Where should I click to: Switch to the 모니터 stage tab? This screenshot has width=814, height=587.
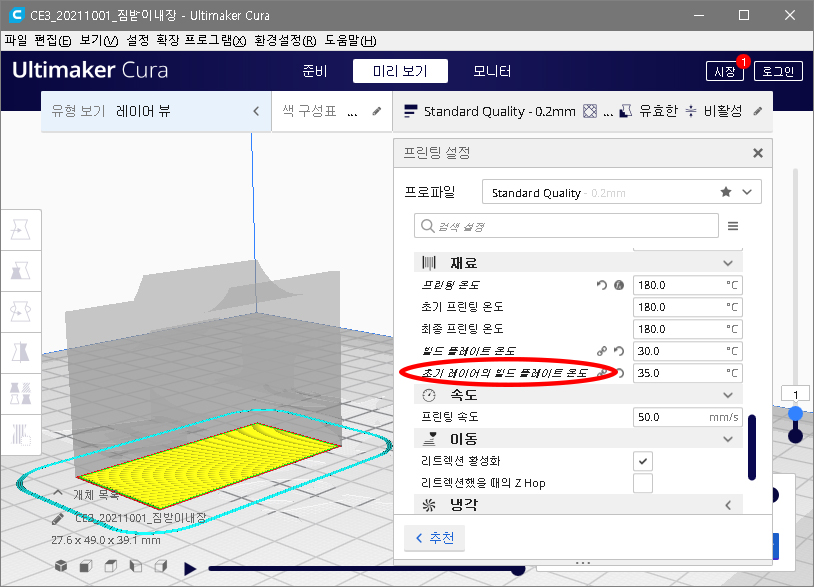point(492,71)
